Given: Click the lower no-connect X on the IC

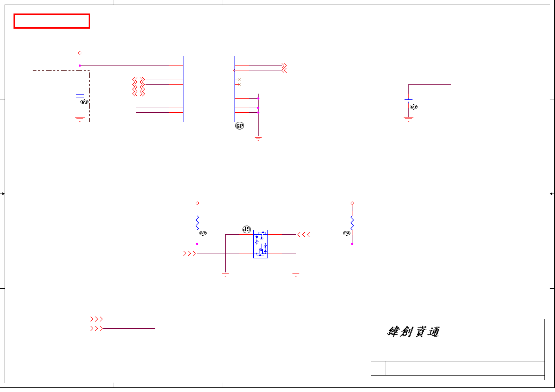Looking at the screenshot, I should [x=239, y=85].
